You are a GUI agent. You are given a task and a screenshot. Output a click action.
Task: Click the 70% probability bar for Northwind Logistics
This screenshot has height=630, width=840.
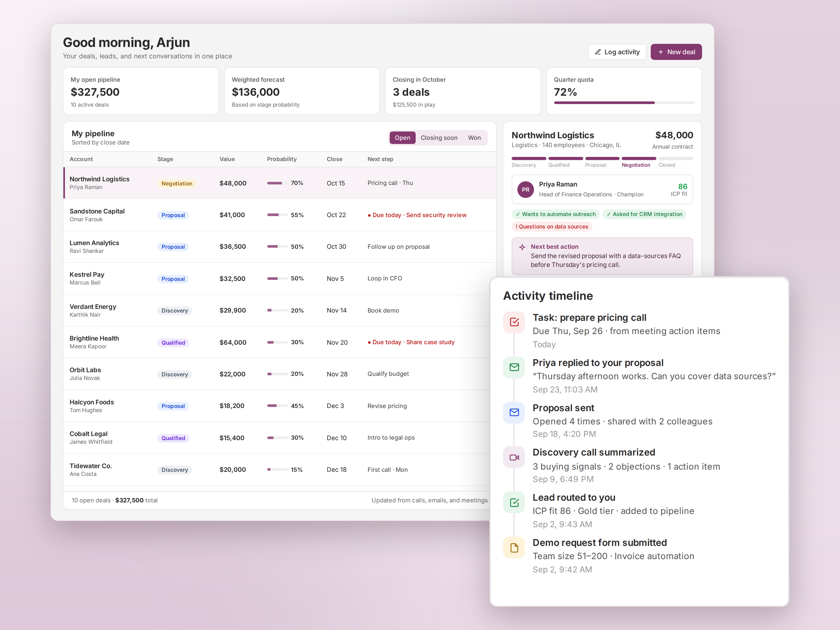(277, 183)
